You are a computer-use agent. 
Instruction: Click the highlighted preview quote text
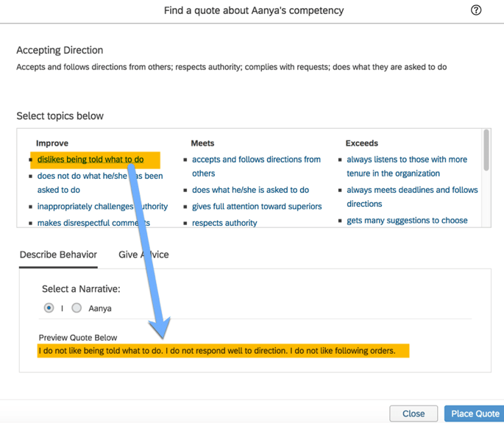point(216,351)
